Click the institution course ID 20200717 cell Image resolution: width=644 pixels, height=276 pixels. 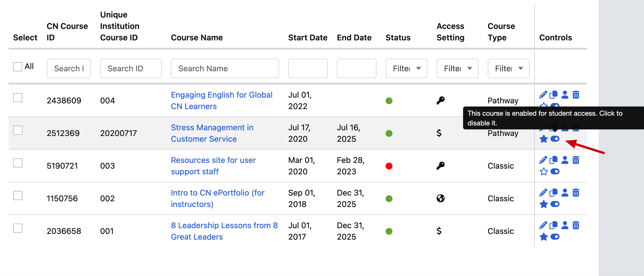(118, 133)
